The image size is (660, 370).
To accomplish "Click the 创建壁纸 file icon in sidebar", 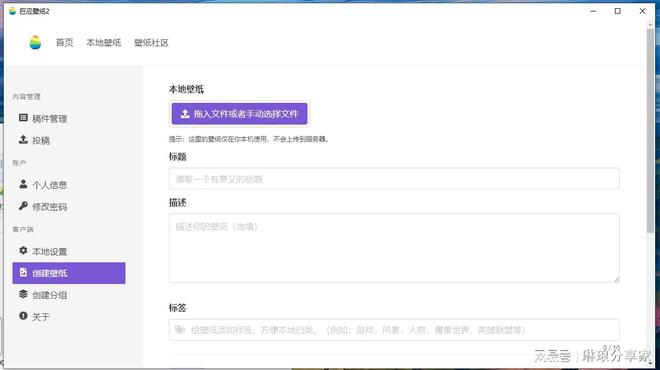I will click(23, 272).
